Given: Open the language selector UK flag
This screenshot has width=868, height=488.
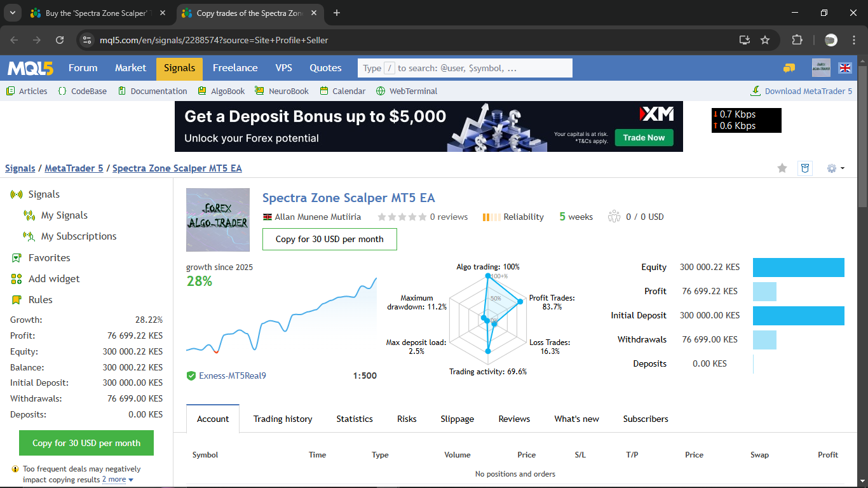Looking at the screenshot, I should pyautogui.click(x=845, y=68).
